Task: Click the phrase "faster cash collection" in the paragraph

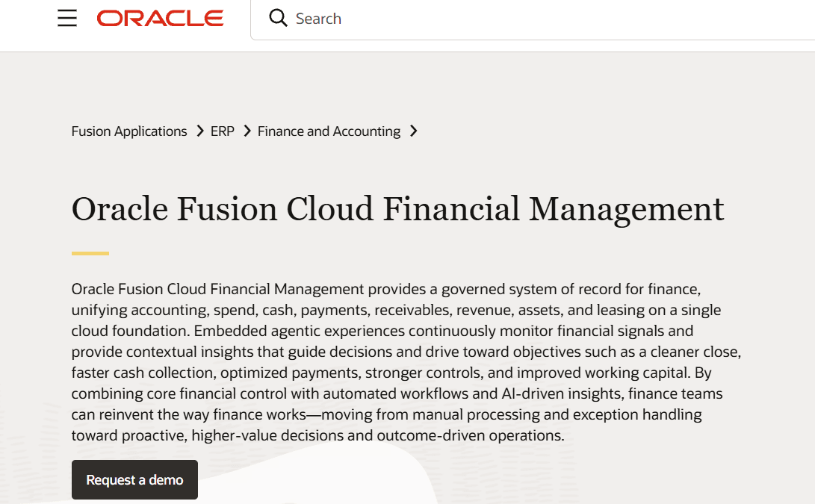Action: coord(143,373)
